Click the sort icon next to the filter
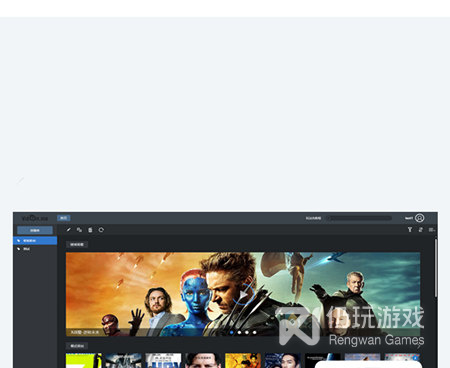Viewport: 450px width, 368px height. tap(421, 229)
